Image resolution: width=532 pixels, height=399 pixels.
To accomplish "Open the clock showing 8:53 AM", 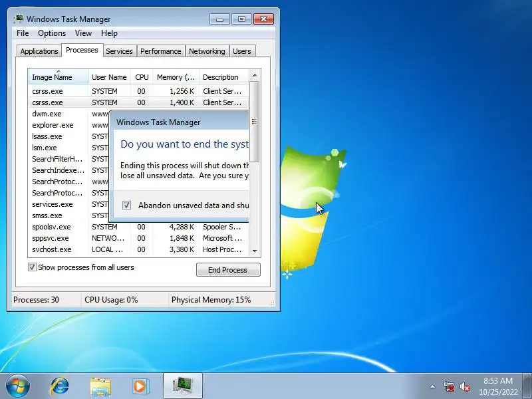I will pos(498,386).
